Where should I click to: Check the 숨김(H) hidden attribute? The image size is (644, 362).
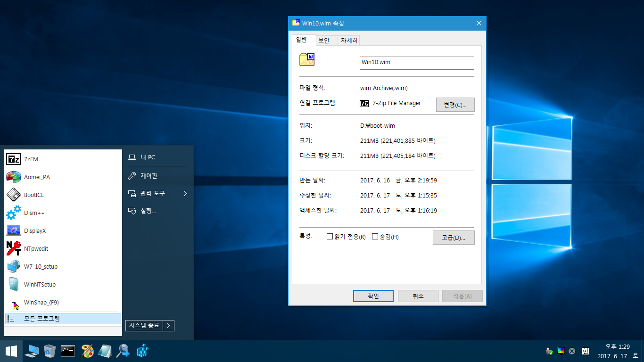click(x=375, y=237)
